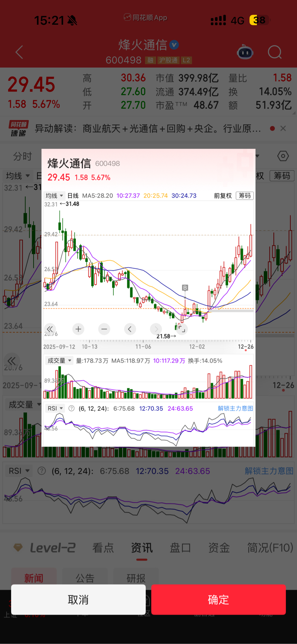Zoom in with the plus icon in preview

click(x=78, y=329)
